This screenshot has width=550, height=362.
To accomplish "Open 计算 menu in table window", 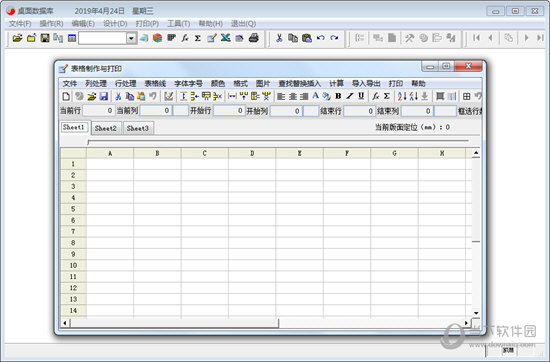I will tap(336, 83).
